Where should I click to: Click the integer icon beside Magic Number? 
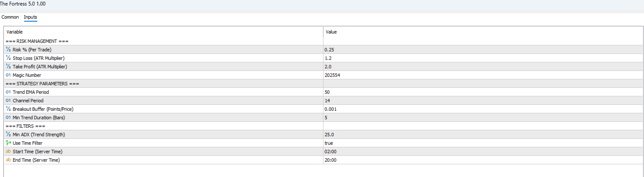click(x=8, y=75)
